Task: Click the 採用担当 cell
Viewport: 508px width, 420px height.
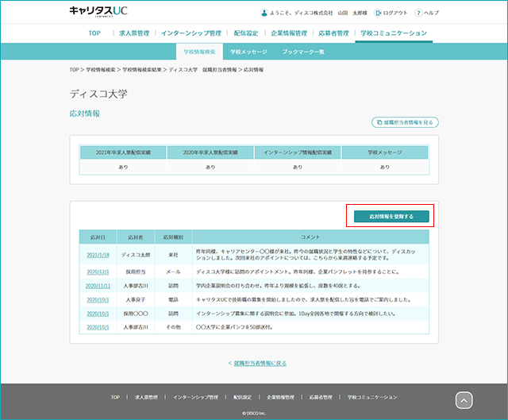Action: (x=136, y=272)
